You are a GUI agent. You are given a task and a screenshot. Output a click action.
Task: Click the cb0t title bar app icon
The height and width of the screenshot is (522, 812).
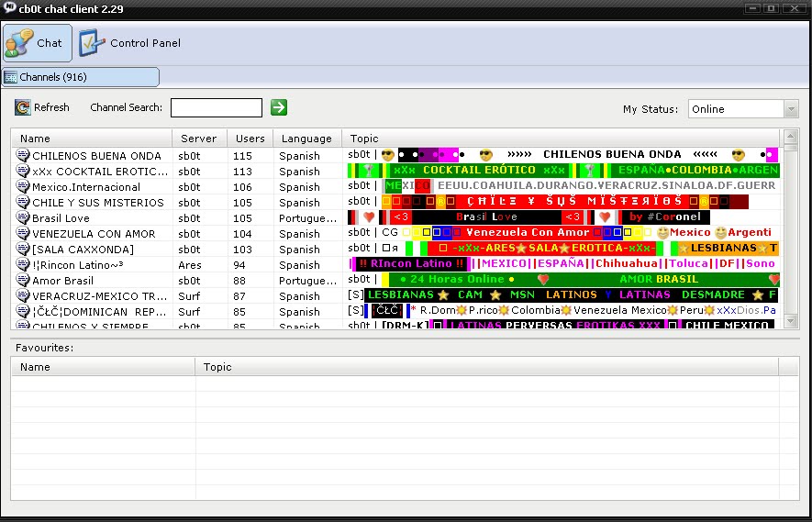coord(9,7)
